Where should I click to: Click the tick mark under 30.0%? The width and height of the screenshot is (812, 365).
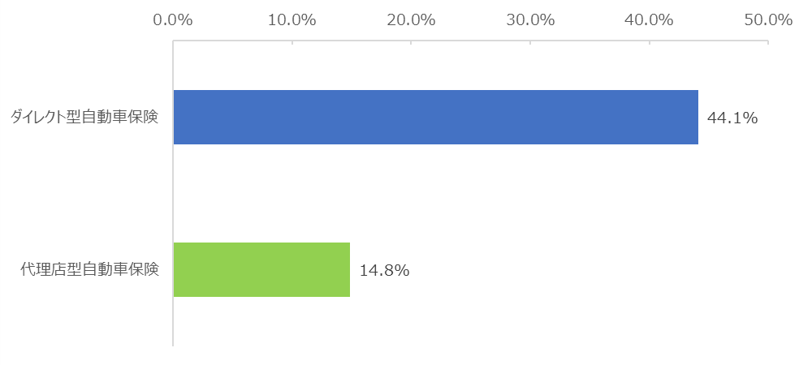click(530, 42)
